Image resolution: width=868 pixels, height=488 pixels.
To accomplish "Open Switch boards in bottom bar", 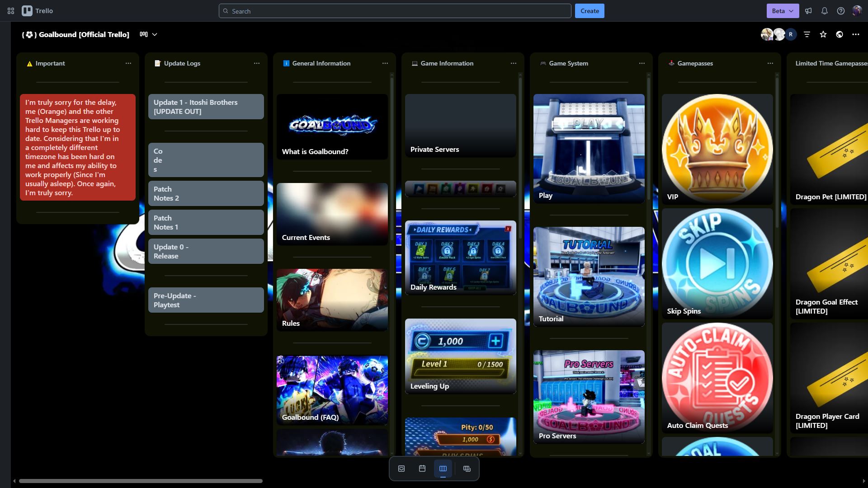I will (467, 469).
